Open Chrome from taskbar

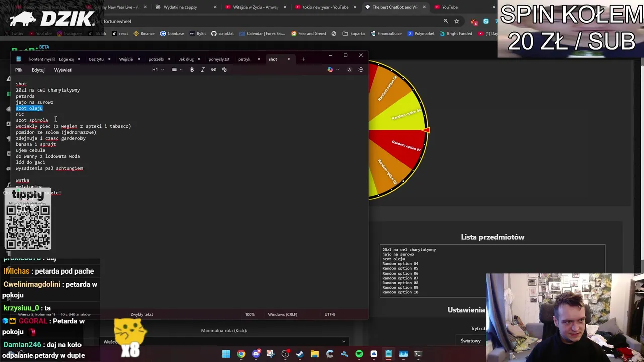tap(241, 354)
